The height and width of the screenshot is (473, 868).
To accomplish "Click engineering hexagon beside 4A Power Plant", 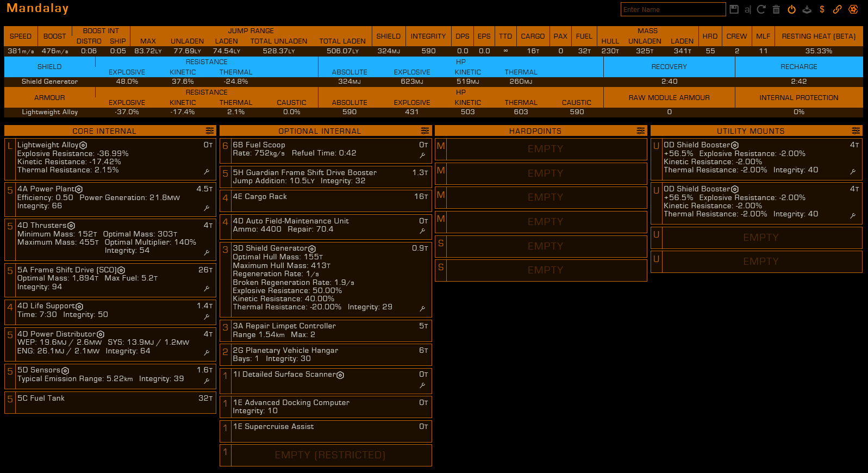I will tap(79, 189).
